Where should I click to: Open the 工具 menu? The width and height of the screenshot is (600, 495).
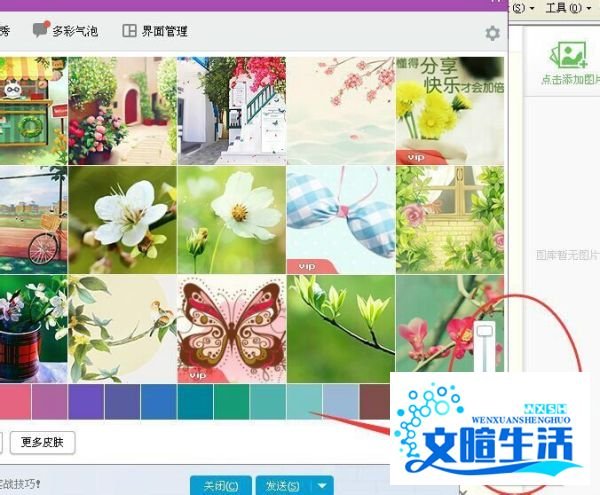[x=567, y=7]
